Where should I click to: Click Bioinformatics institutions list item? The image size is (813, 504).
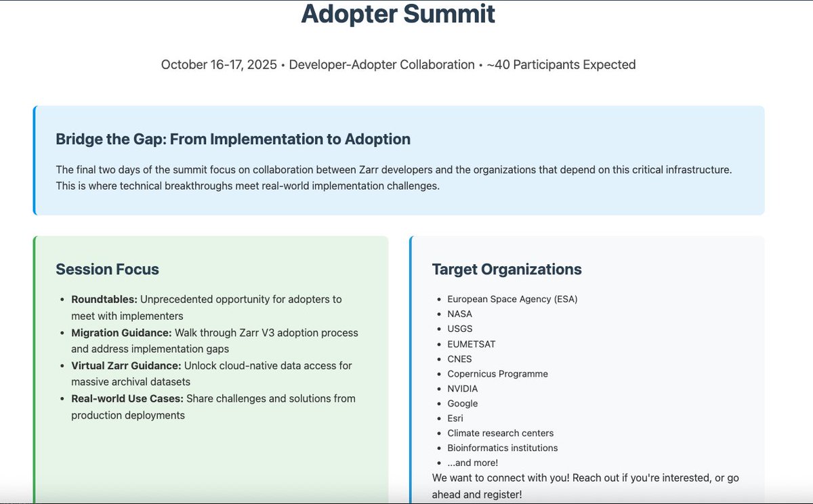503,448
